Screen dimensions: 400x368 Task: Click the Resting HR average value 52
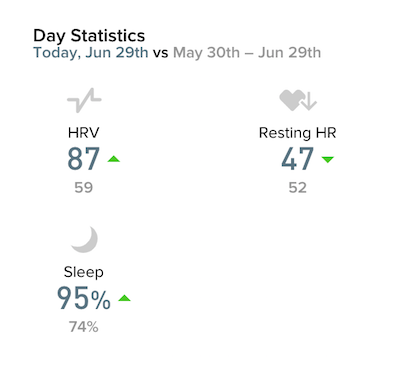pyautogui.click(x=297, y=188)
